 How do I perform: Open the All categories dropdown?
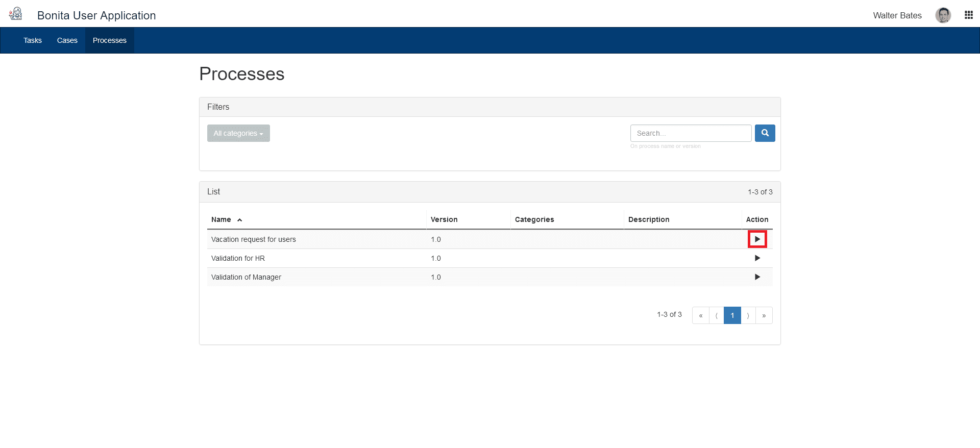(238, 133)
